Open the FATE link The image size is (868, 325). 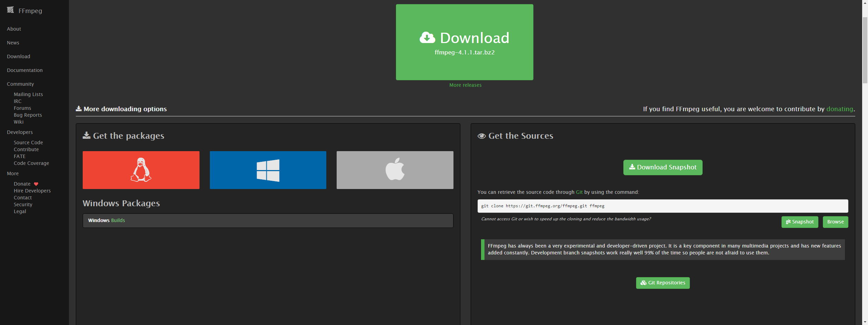pyautogui.click(x=20, y=156)
